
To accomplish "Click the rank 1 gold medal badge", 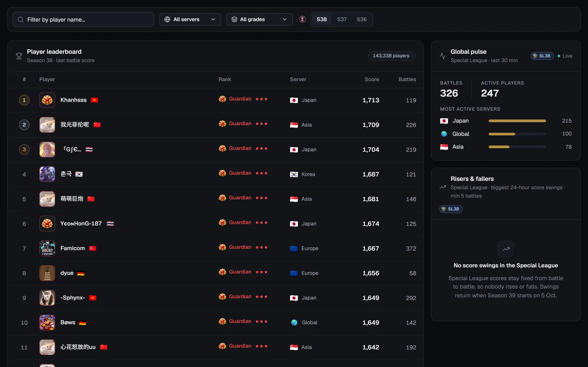I will pos(24,100).
